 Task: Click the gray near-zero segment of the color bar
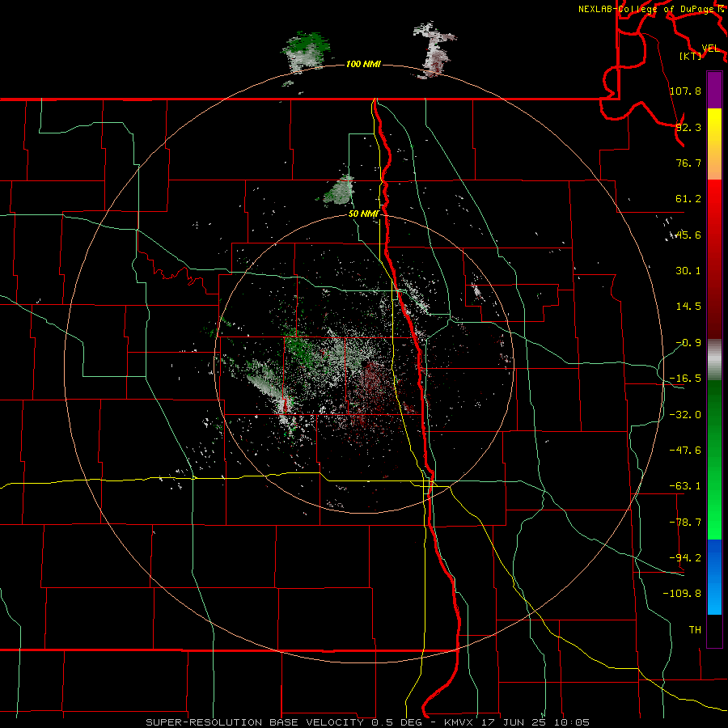(714, 360)
